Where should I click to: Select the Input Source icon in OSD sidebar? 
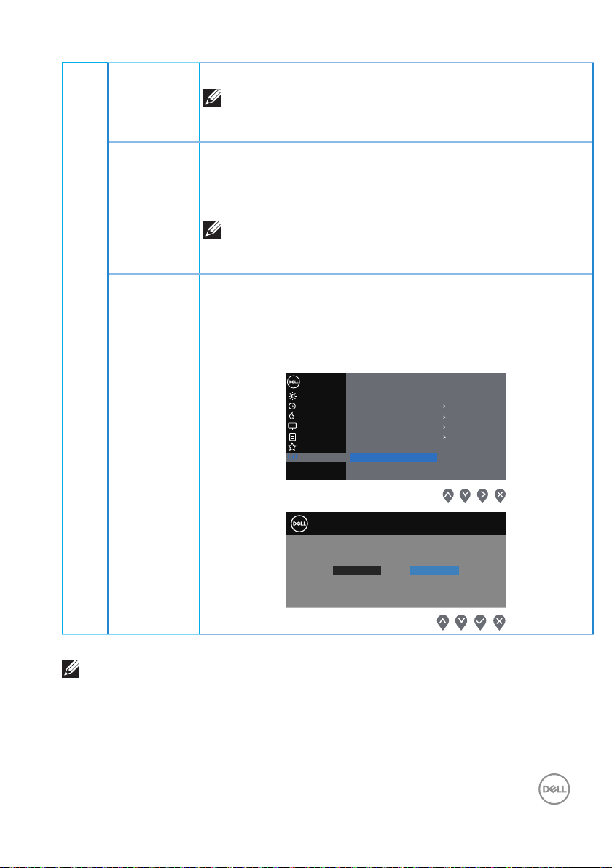292,406
